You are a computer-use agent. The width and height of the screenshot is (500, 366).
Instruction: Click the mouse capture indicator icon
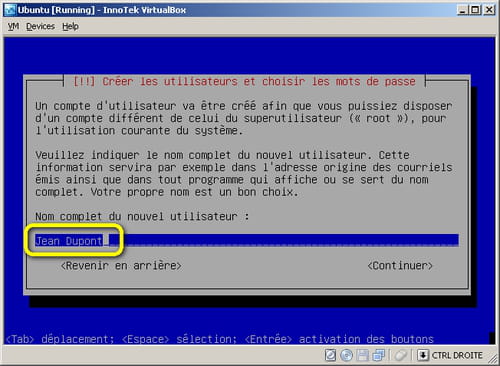coord(400,355)
